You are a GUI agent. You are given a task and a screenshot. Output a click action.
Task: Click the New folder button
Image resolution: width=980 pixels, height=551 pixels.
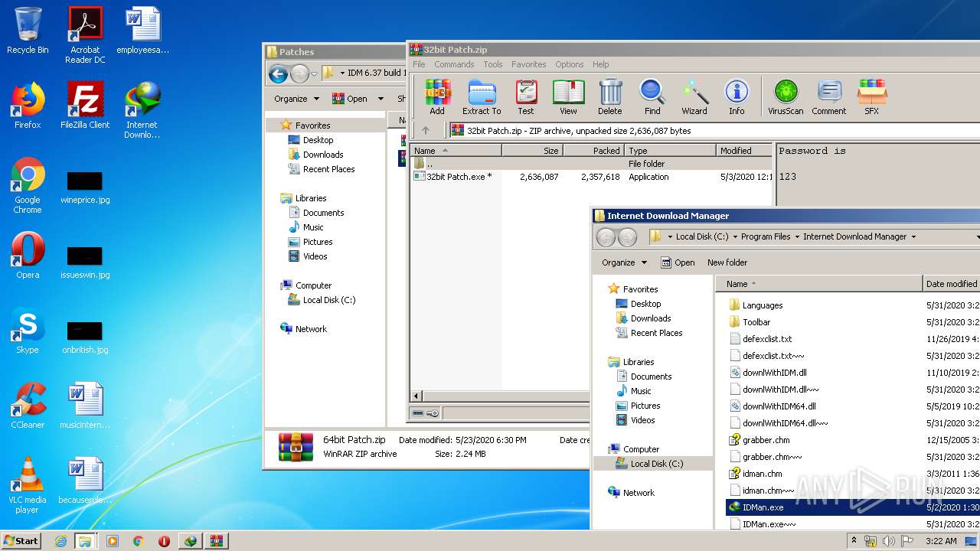(x=727, y=262)
